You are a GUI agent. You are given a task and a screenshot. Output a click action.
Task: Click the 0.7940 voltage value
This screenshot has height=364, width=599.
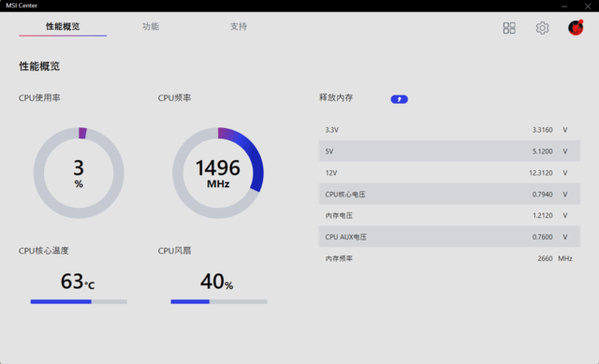(543, 195)
